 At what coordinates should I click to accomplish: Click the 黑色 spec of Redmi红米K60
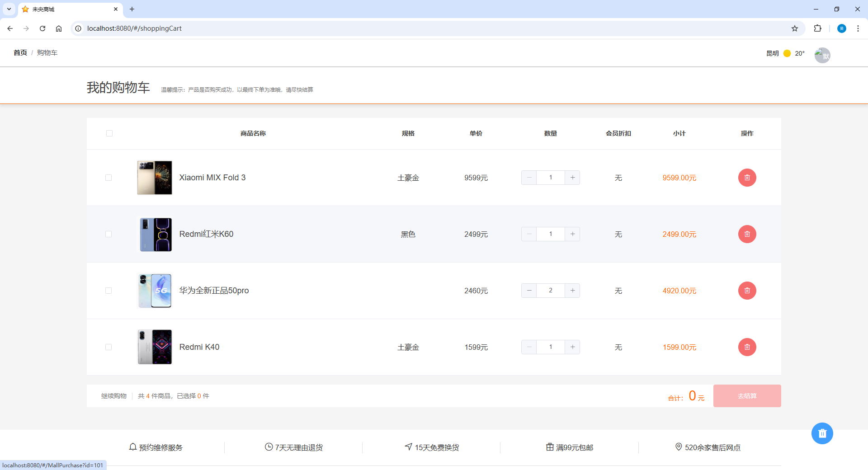[408, 235]
